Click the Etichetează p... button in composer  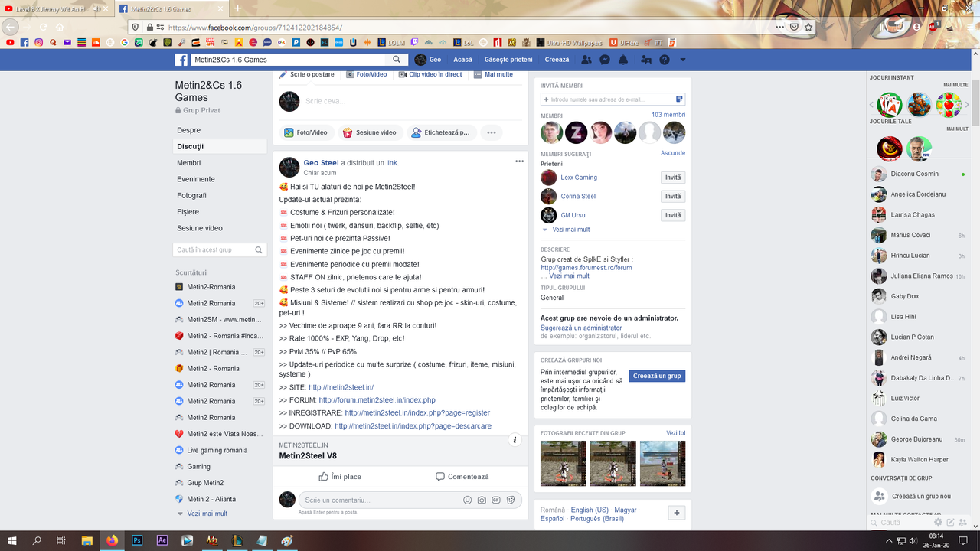441,132
